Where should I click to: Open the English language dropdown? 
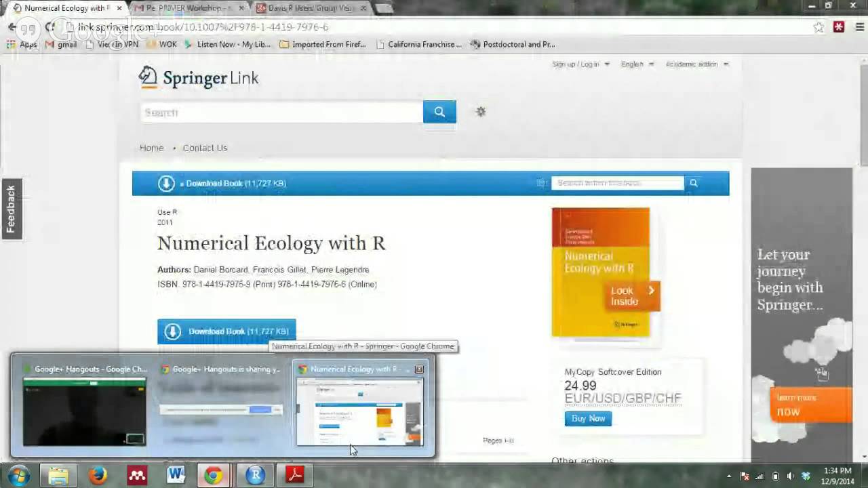click(637, 64)
